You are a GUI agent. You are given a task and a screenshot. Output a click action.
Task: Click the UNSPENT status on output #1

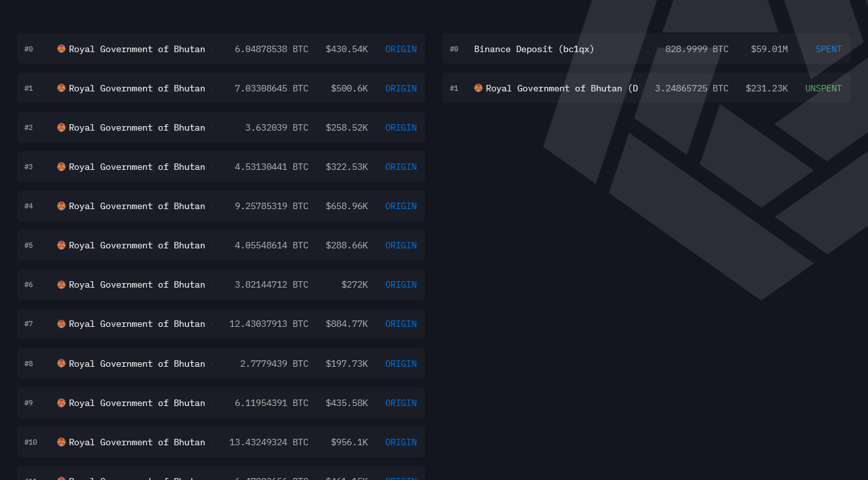click(x=823, y=88)
